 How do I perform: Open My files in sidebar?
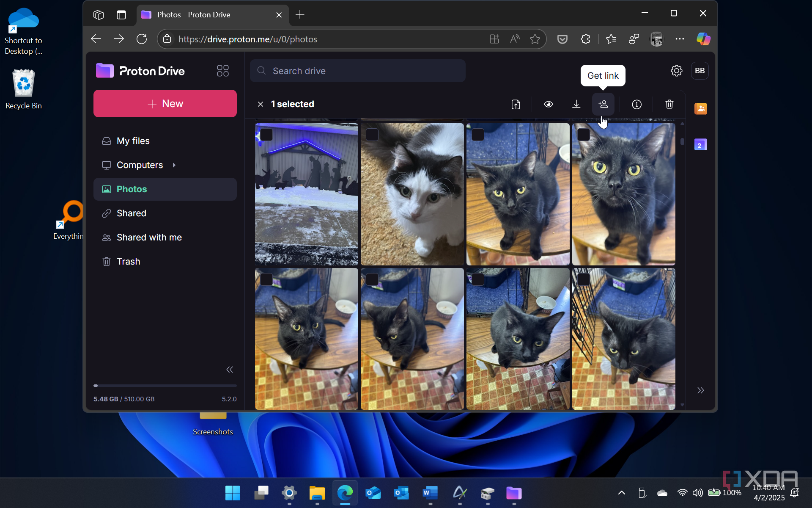(165, 141)
